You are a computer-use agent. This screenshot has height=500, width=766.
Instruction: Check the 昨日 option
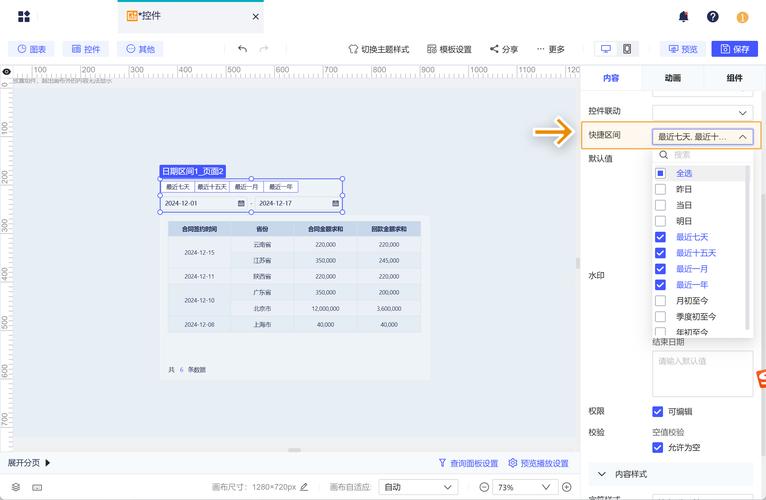click(x=660, y=189)
